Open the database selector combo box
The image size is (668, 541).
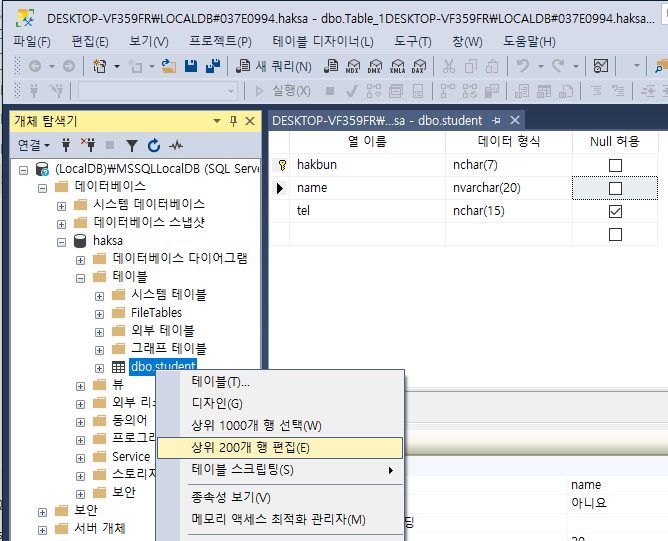[x=158, y=91]
